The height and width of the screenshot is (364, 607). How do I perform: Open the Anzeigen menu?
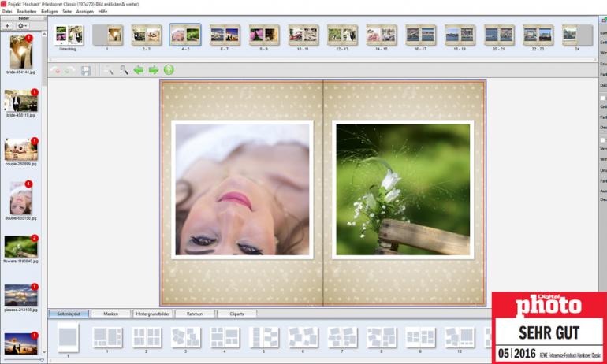(85, 12)
